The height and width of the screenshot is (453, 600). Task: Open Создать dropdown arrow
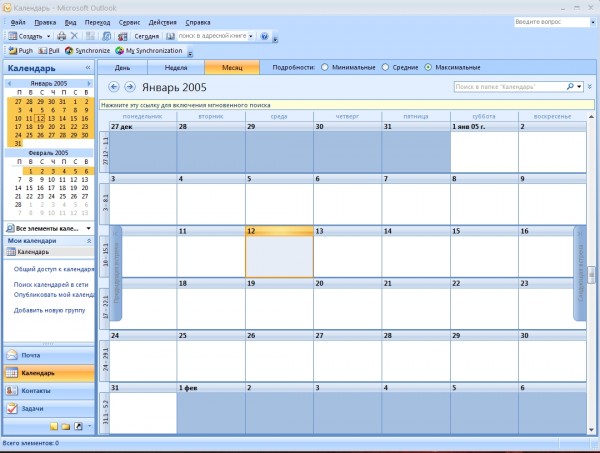pyautogui.click(x=49, y=36)
